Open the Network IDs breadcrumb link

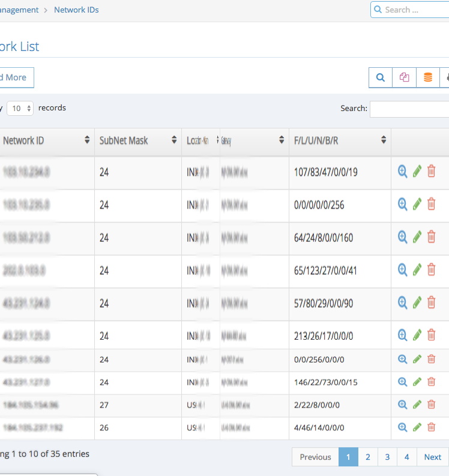point(76,10)
